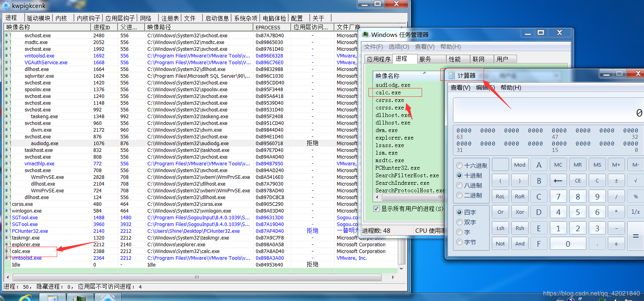Select SearchIndexer.exe in Task Manager list
Screen dimensions: 644x301
coord(403,183)
